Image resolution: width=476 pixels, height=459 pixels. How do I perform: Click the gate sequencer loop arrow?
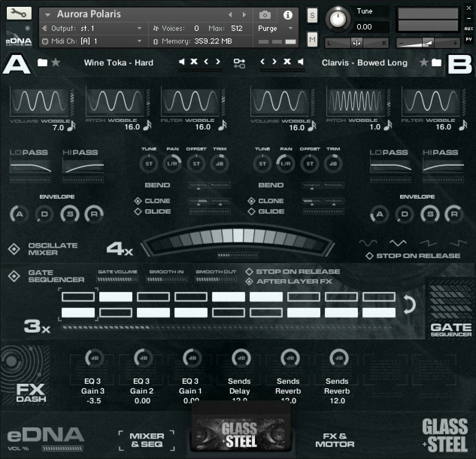coord(409,305)
